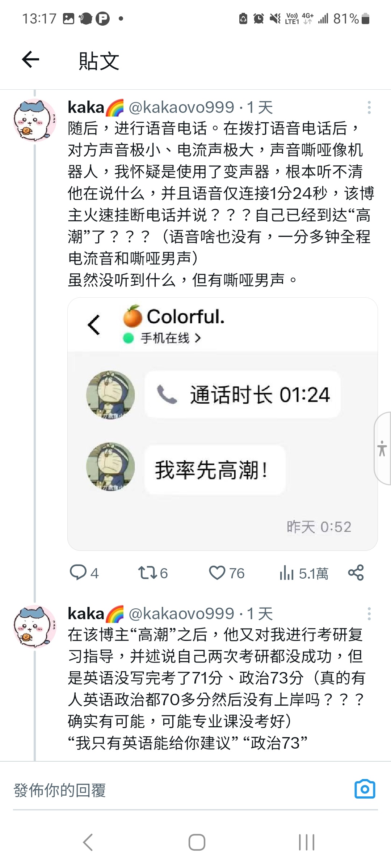Tap the back arrow next to 貼文
Image resolution: width=391 pixels, height=868 pixels.
click(x=30, y=60)
